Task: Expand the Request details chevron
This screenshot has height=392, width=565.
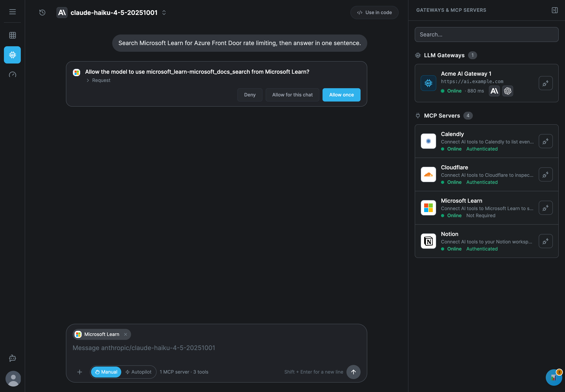Action: [x=88, y=80]
